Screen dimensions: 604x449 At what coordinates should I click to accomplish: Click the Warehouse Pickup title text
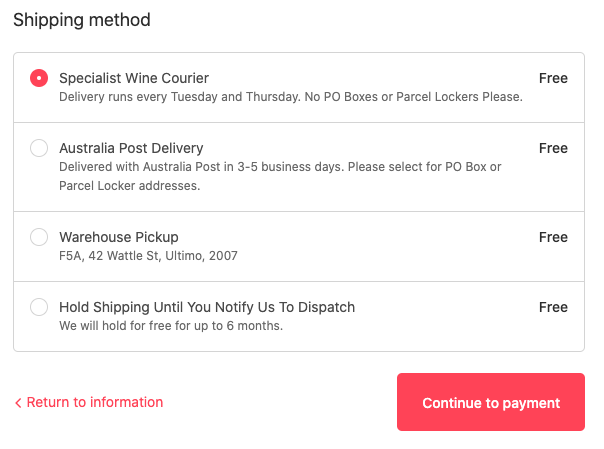[x=119, y=237]
